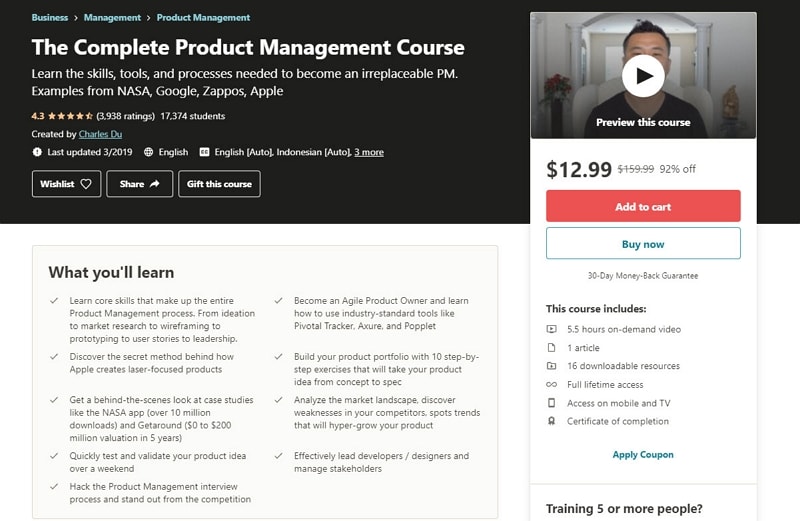
Task: Play the course preview video
Action: point(643,76)
